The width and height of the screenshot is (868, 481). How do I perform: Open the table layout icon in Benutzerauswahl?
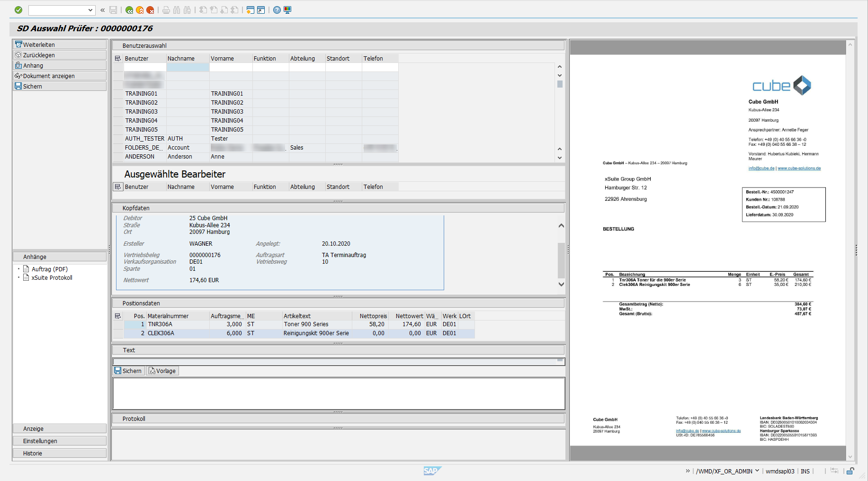pos(117,58)
